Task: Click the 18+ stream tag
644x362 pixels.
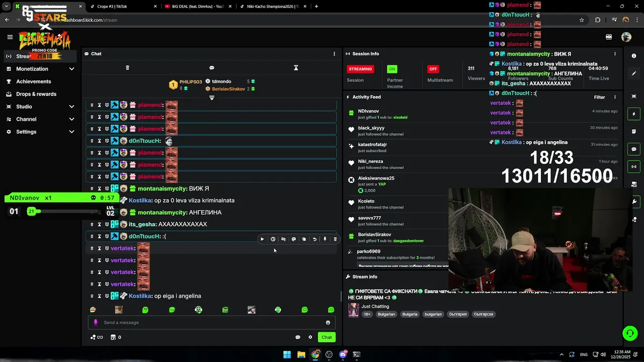Action: point(367,314)
